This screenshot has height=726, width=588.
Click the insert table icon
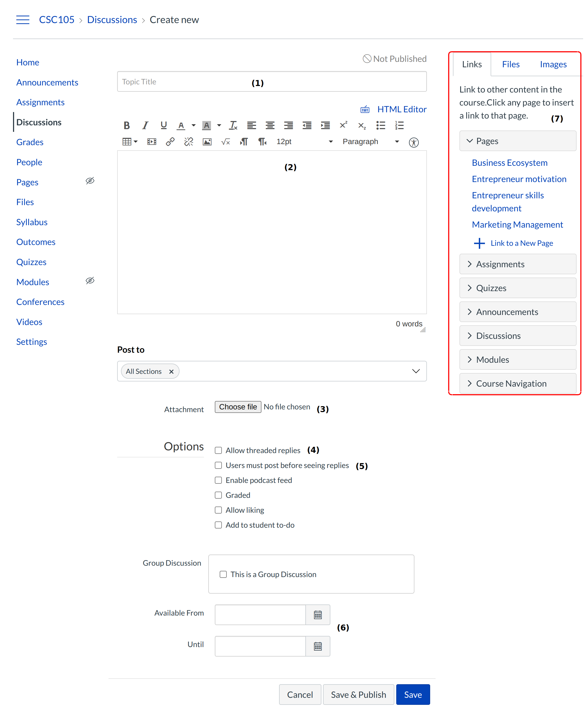coord(127,142)
